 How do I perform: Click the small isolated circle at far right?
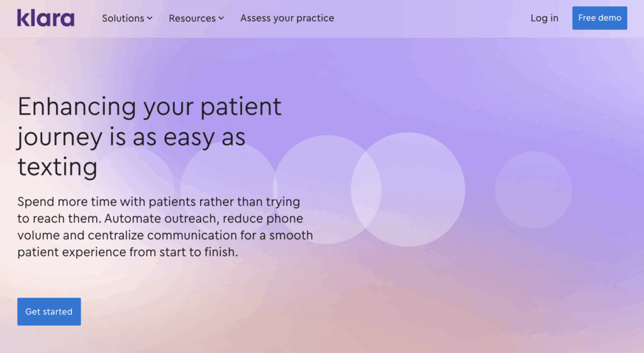tap(533, 189)
